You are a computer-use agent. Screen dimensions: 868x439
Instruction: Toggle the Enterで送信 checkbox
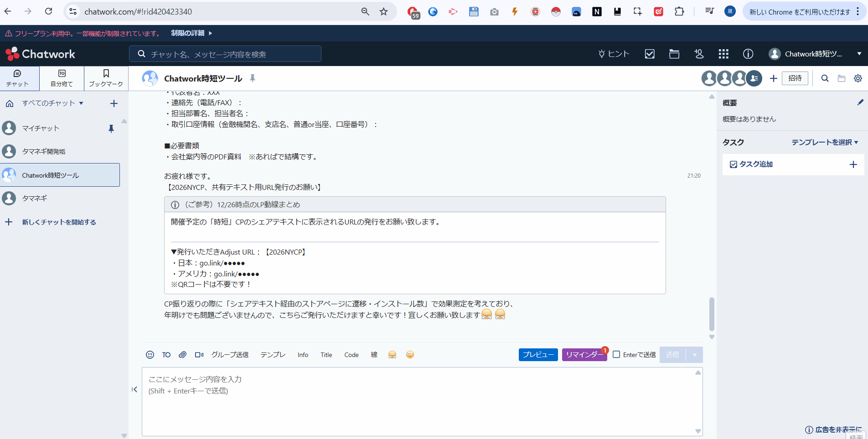[616, 354]
